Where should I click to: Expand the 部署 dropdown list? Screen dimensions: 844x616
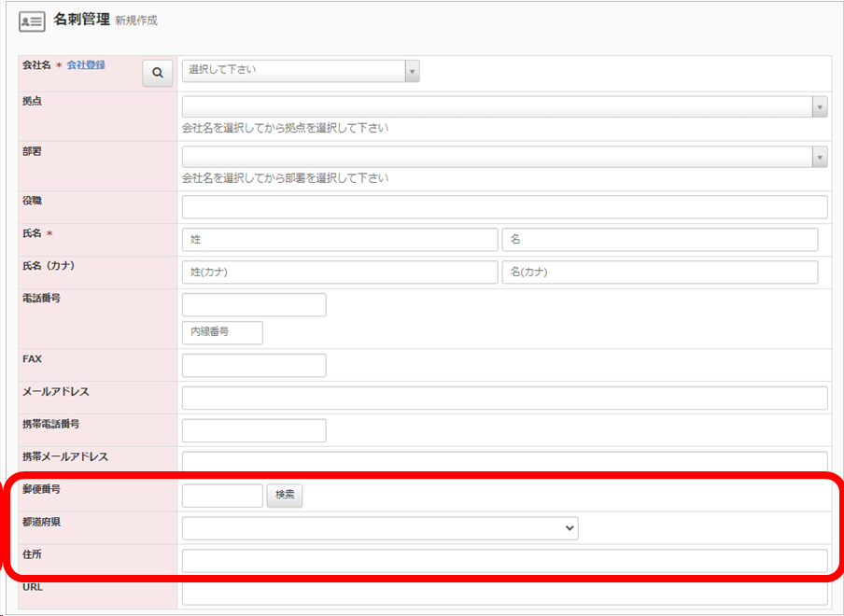504,156
